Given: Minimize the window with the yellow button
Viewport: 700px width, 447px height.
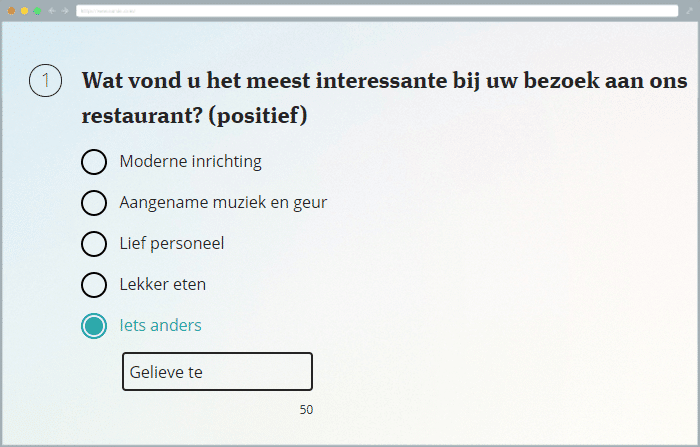Looking at the screenshot, I should click(x=24, y=10).
